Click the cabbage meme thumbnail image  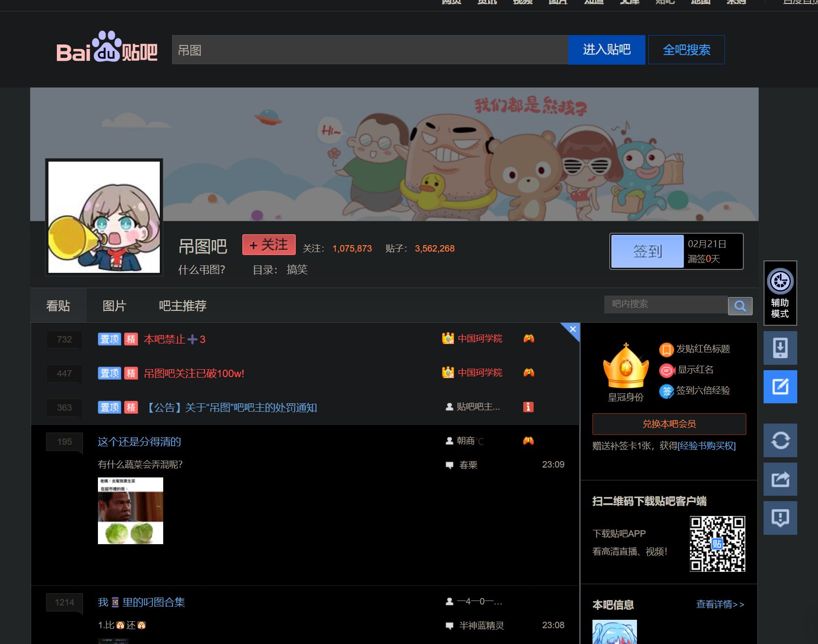tap(131, 511)
